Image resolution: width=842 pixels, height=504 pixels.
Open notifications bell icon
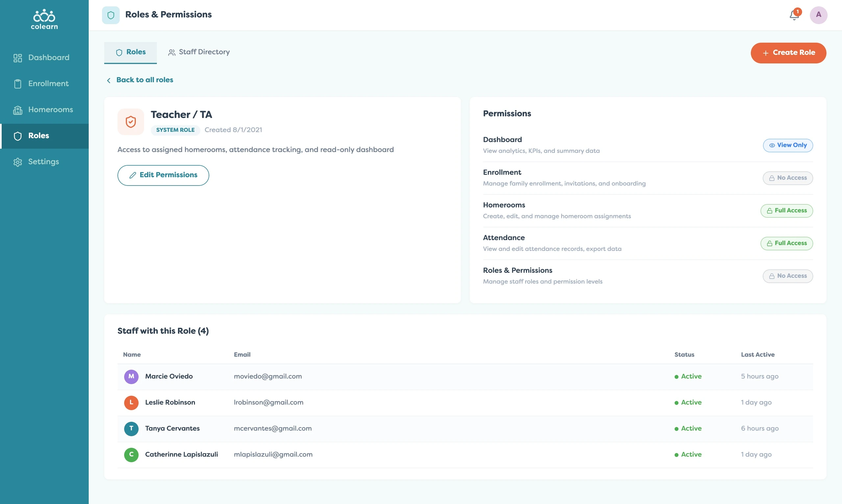pos(794,15)
